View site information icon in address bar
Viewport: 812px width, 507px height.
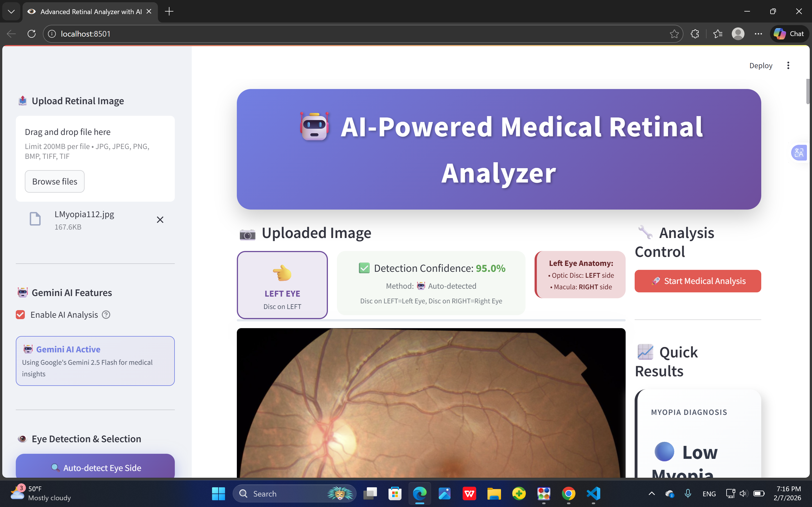[52, 34]
